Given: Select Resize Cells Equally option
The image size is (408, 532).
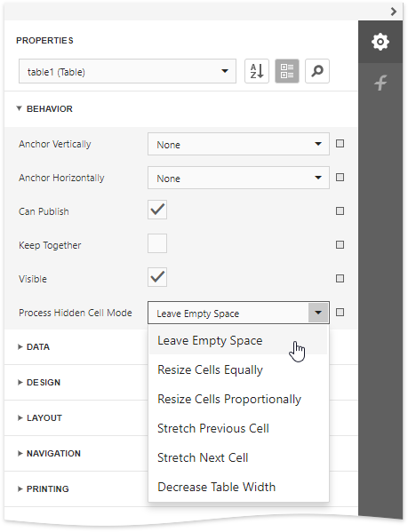Looking at the screenshot, I should coord(238,369).
